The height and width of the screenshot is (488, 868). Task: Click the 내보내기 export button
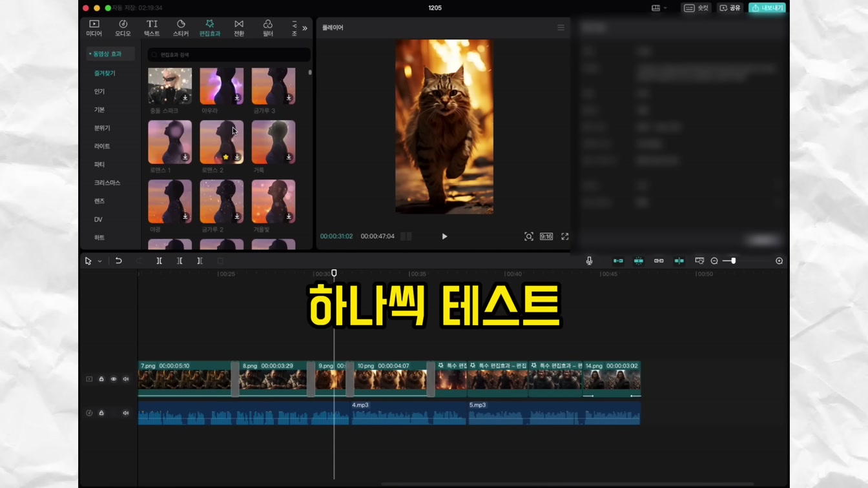[x=767, y=8]
